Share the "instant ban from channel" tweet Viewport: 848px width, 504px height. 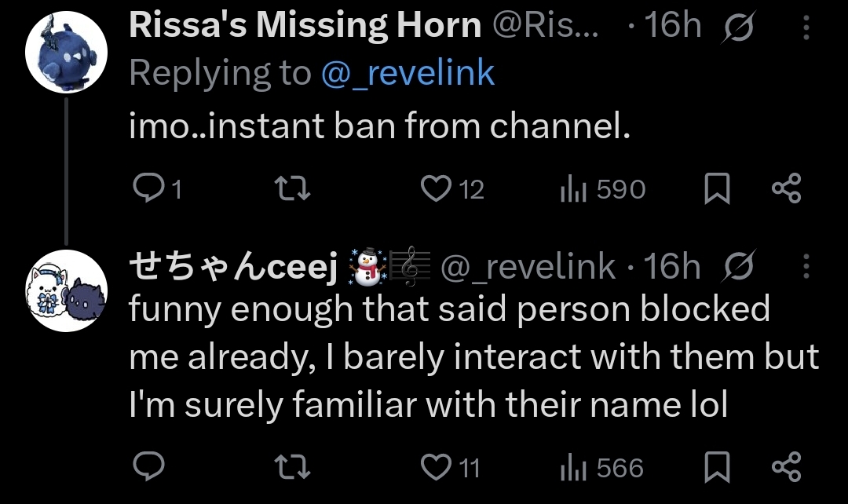click(x=786, y=189)
